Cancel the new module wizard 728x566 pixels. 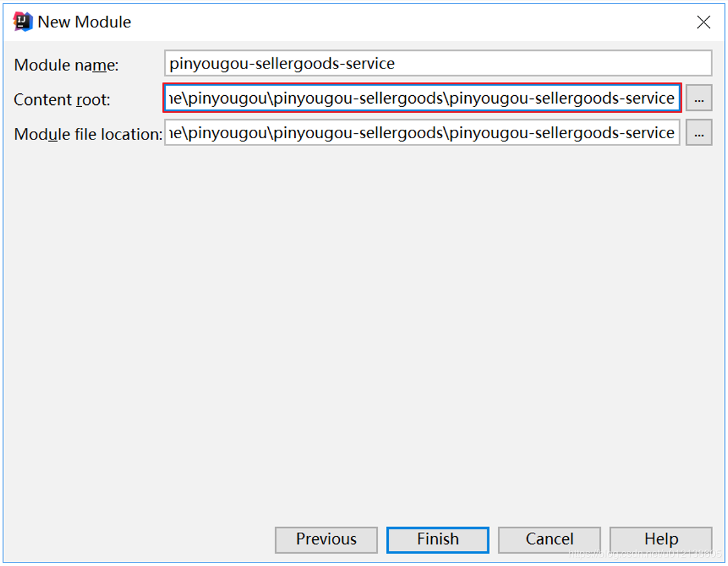tap(549, 539)
